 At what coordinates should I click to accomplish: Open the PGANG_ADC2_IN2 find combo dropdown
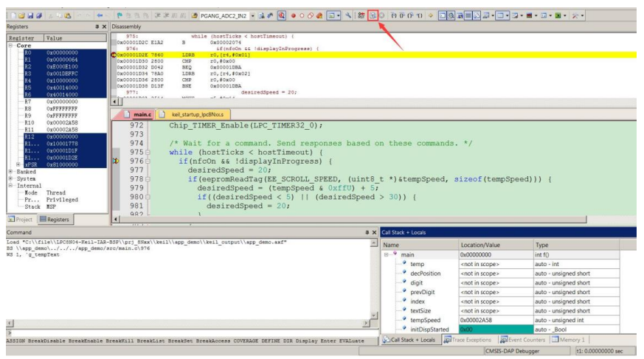(252, 15)
